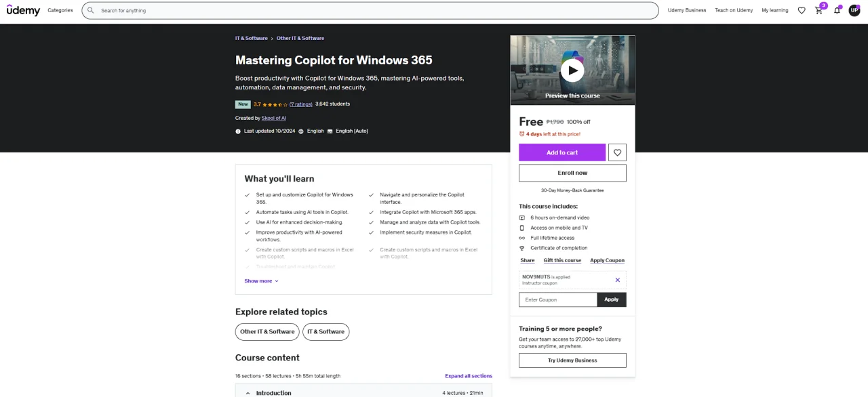Screen dimensions: 868x397
Task: Click Try Udemy Business button
Action: (572, 360)
